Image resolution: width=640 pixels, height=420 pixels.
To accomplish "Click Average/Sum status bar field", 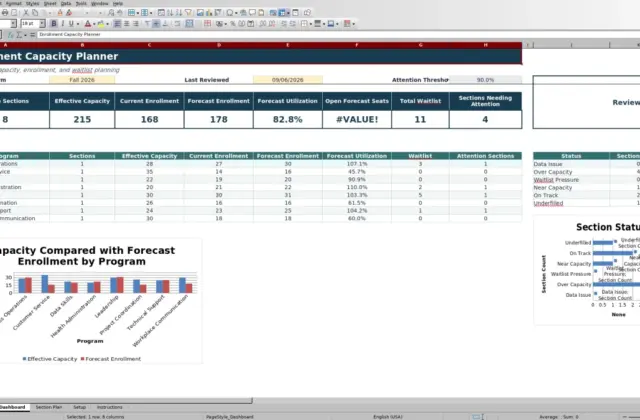I will tap(559, 417).
